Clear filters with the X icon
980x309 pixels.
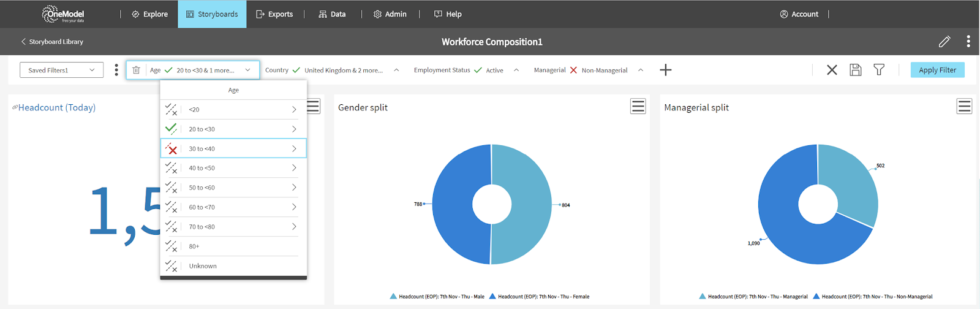(832, 70)
